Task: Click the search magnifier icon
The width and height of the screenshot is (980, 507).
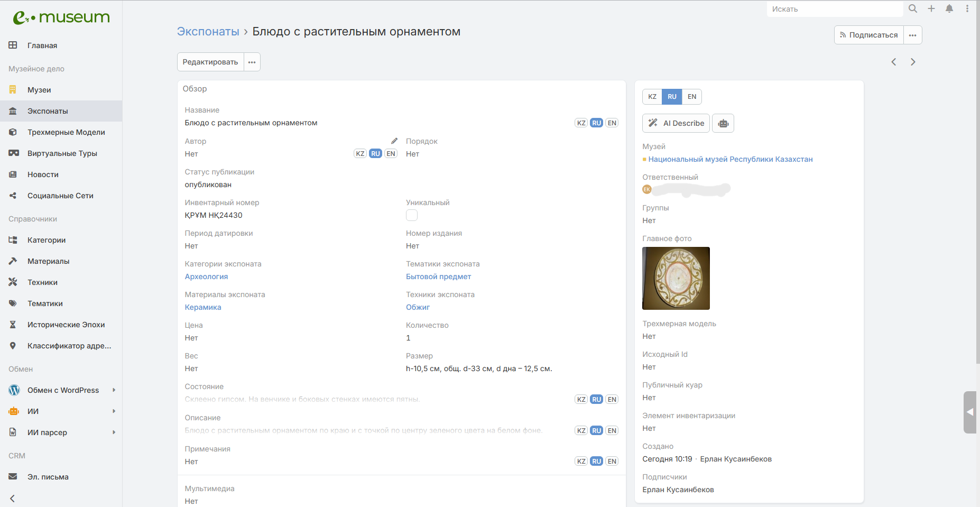Action: (x=913, y=8)
